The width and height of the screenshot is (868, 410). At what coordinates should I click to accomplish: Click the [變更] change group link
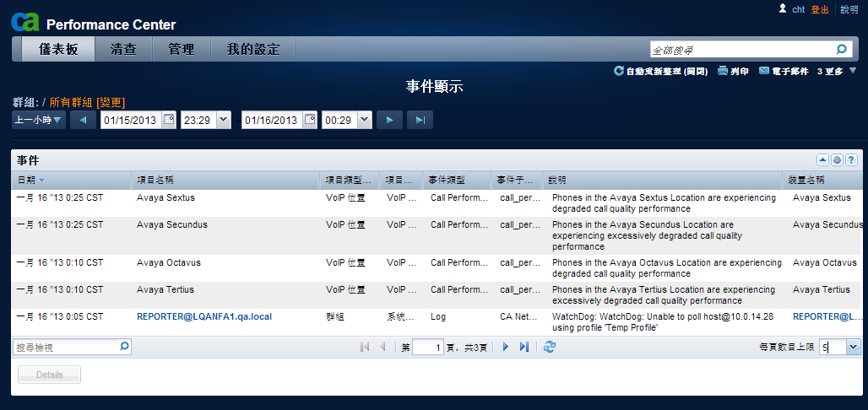[x=111, y=102]
